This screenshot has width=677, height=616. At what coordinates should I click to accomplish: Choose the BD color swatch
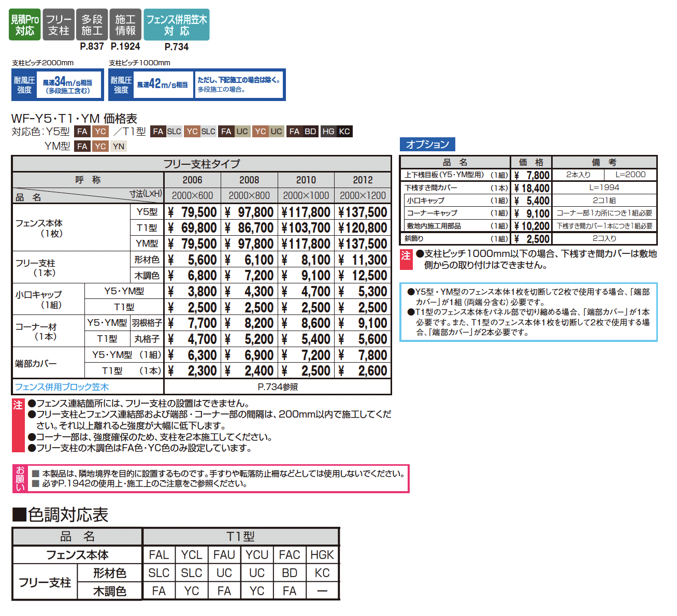pyautogui.click(x=310, y=132)
